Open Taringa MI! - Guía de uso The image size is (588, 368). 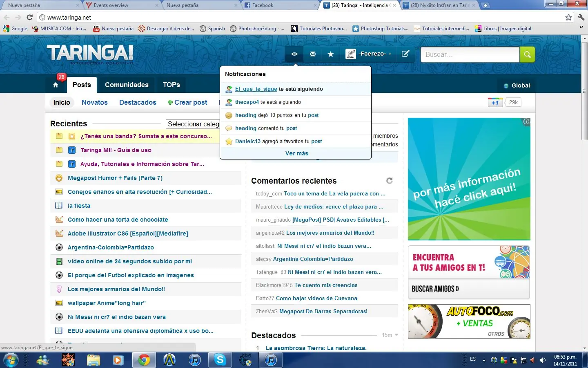[116, 150]
